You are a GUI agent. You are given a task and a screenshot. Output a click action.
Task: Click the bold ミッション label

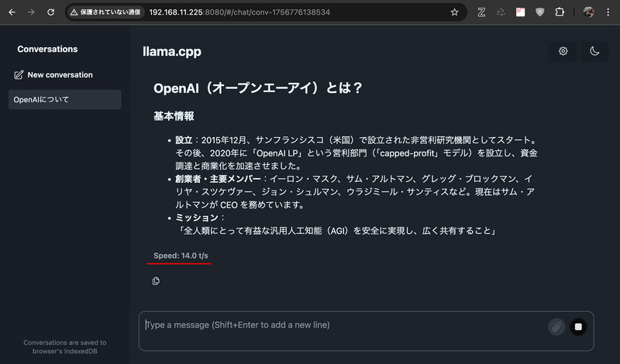tap(197, 218)
